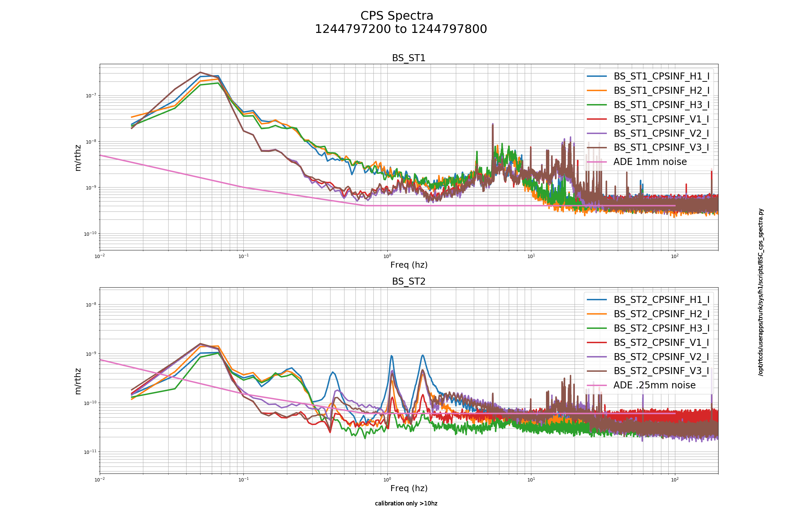Click the 10¹ x-axis tick label under BS_ST2
This screenshot has width=798, height=532.
531,479
